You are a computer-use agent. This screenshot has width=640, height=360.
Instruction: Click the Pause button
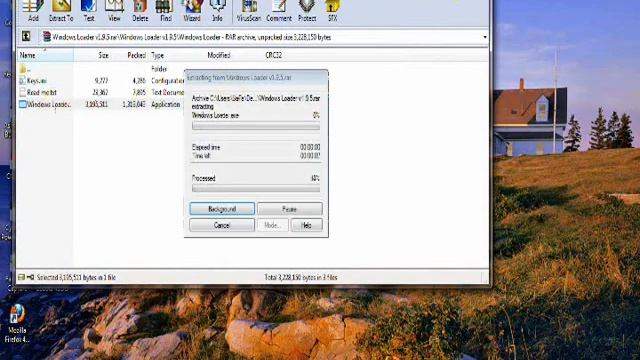coord(289,209)
